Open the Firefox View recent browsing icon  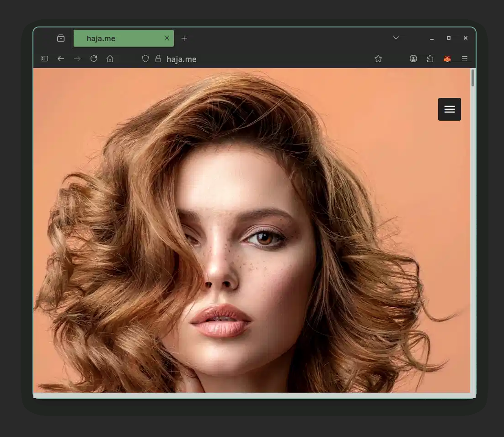pyautogui.click(x=61, y=38)
